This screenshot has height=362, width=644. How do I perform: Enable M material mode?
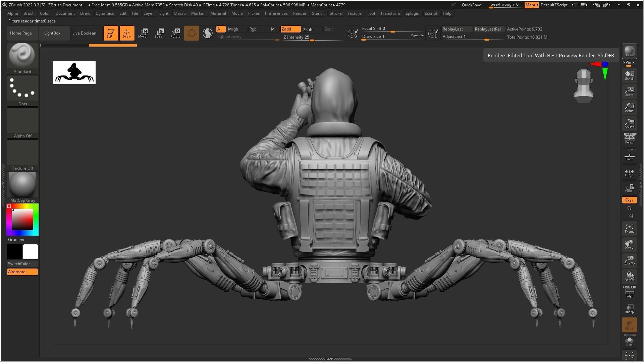273,29
